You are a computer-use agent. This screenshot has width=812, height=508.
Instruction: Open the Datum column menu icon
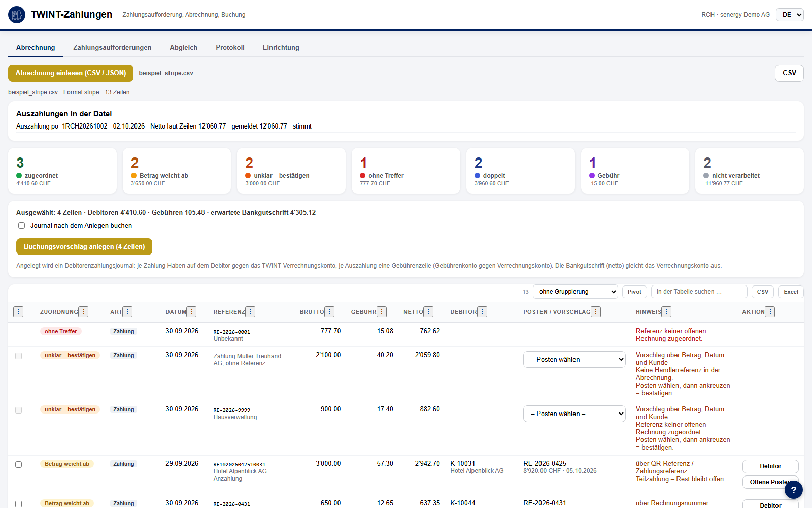tap(191, 312)
